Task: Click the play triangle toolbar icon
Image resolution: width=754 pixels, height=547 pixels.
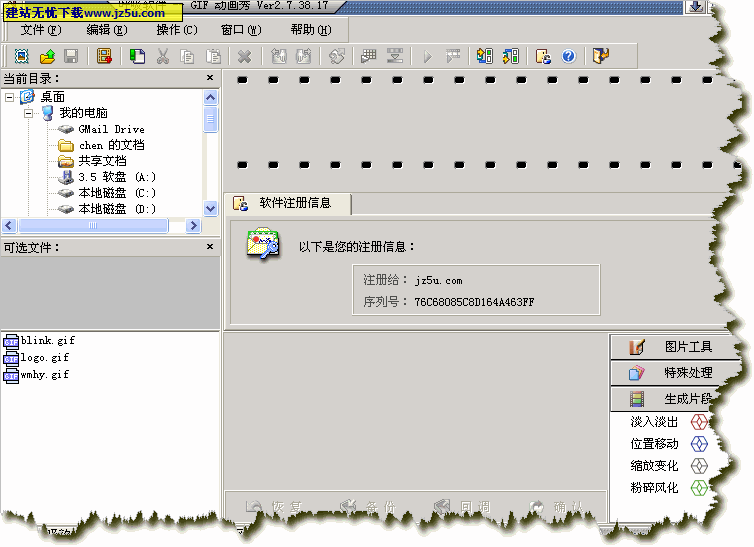Action: click(427, 56)
